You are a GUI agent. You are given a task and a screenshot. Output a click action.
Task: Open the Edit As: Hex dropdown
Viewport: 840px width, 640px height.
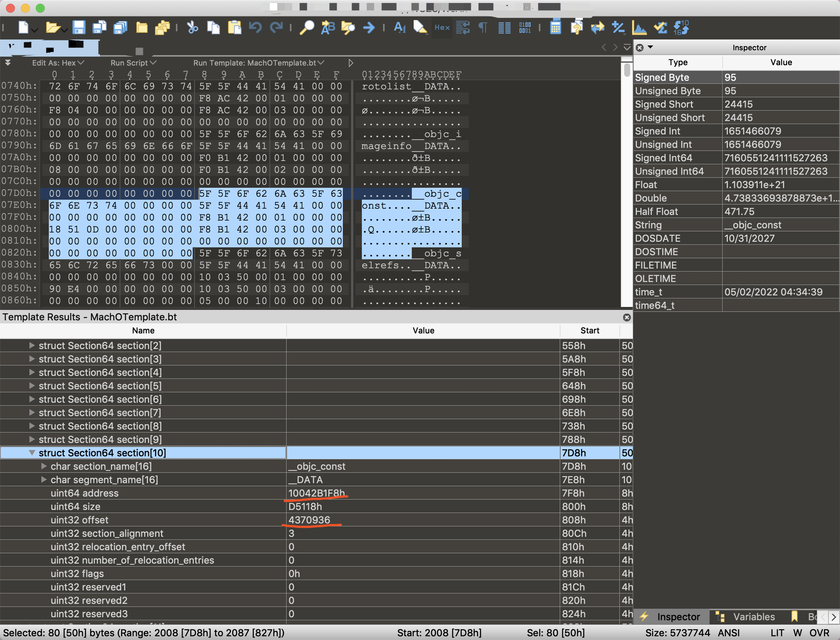tap(58, 63)
